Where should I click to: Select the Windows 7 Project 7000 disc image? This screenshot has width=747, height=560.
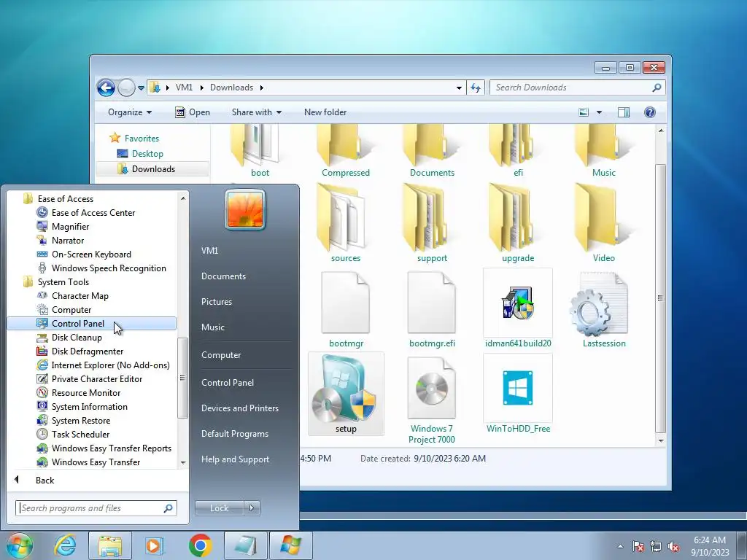(x=432, y=388)
